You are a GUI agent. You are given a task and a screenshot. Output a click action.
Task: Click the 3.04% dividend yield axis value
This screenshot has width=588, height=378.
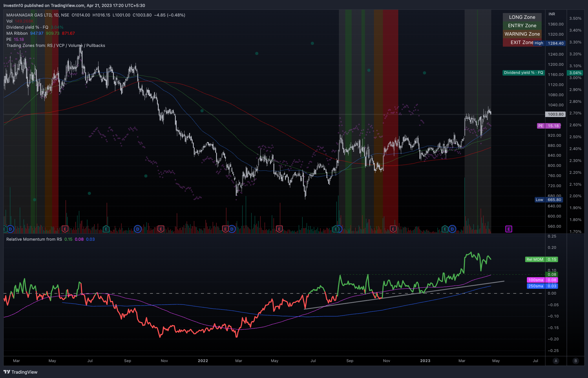click(x=575, y=73)
